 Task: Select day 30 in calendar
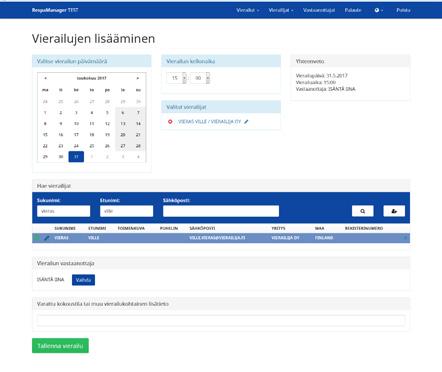click(x=61, y=157)
